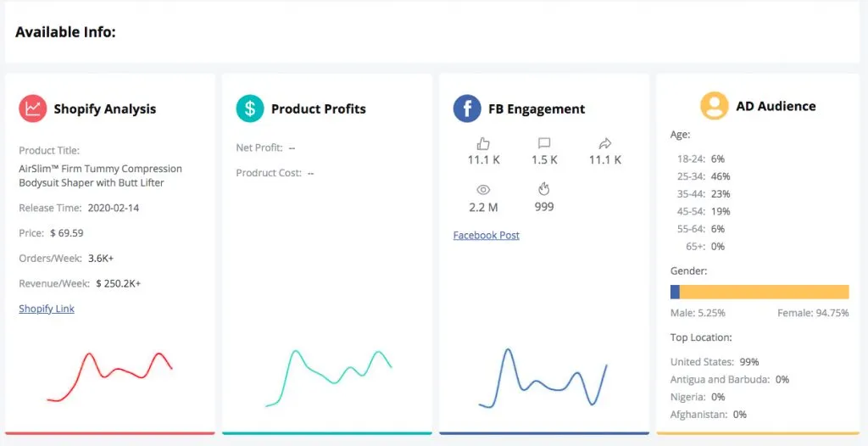Click the Shopify Analysis chart icon
This screenshot has width=868, height=446.
(x=33, y=109)
